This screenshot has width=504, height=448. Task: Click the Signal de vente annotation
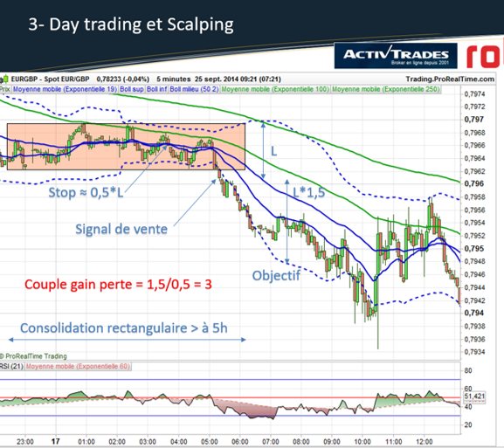[x=121, y=229]
